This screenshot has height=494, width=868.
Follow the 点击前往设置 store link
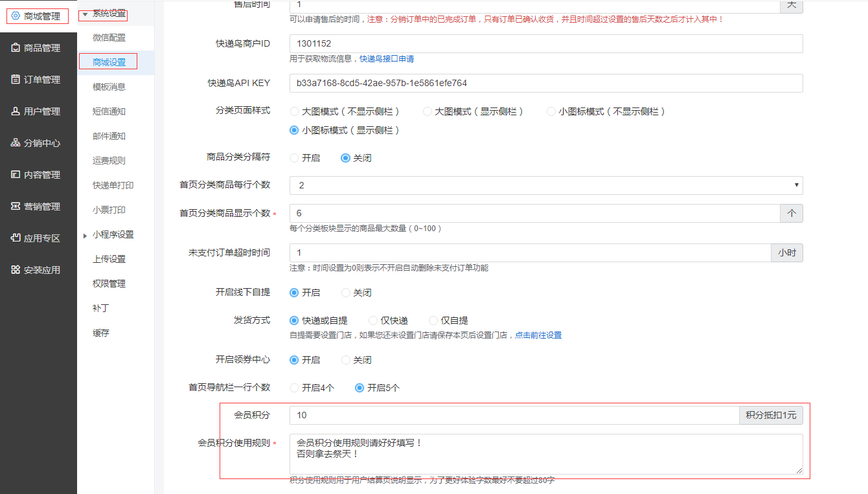(x=538, y=335)
